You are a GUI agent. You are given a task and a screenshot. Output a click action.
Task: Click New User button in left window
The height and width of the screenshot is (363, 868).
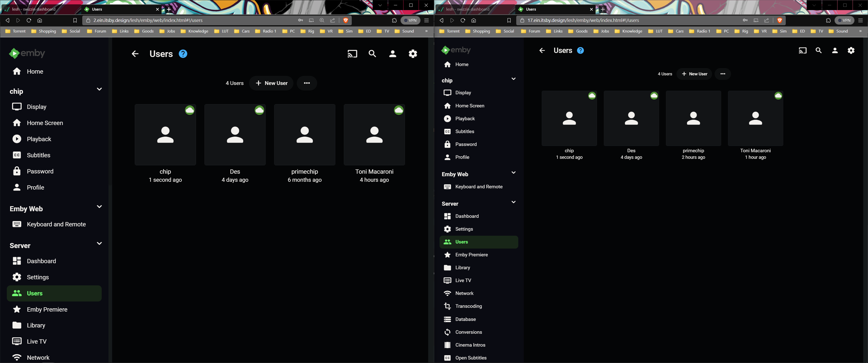tap(271, 83)
